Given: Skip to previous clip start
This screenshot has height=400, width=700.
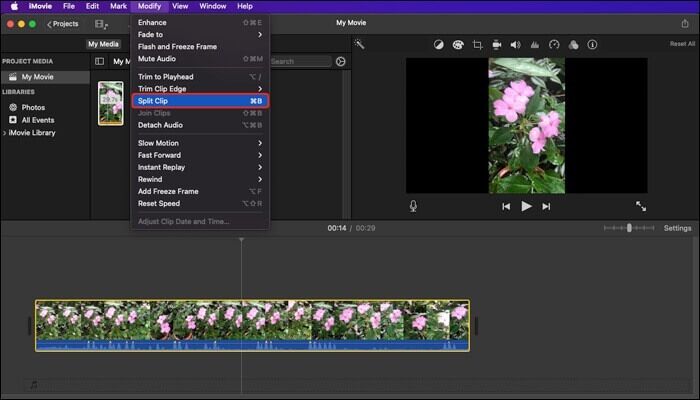Looking at the screenshot, I should click(506, 206).
